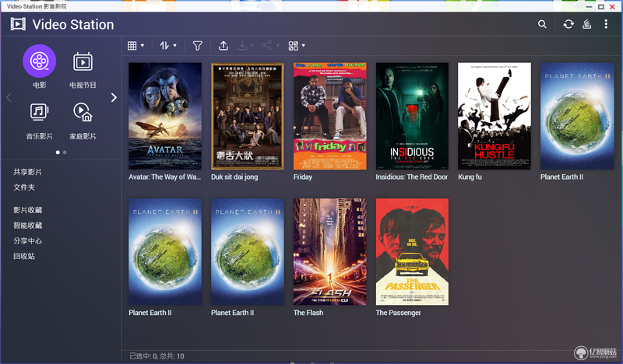Image resolution: width=623 pixels, height=364 pixels.
Task: Open 共享影片 in the sidebar
Action: (27, 172)
